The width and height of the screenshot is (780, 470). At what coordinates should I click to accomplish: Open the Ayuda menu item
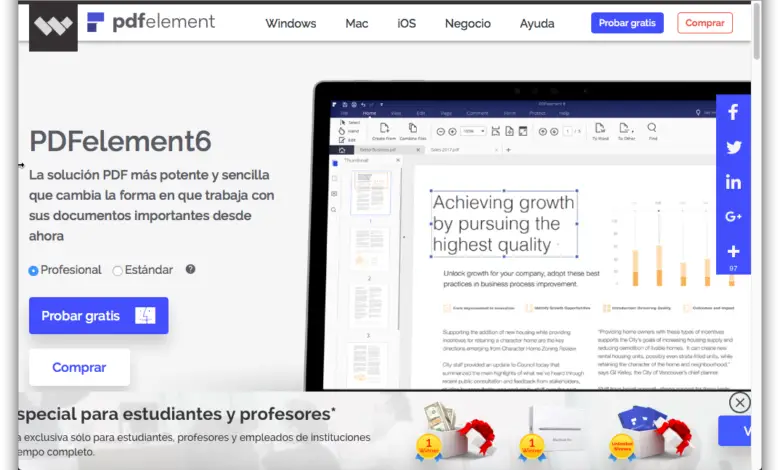pyautogui.click(x=537, y=24)
